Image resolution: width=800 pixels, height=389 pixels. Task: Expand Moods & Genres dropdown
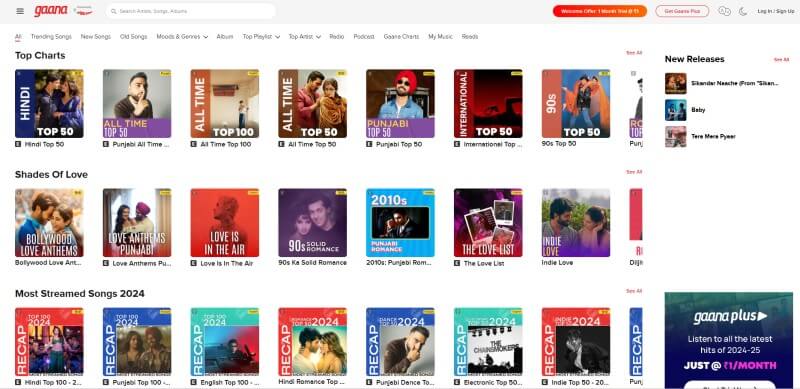pyautogui.click(x=182, y=37)
